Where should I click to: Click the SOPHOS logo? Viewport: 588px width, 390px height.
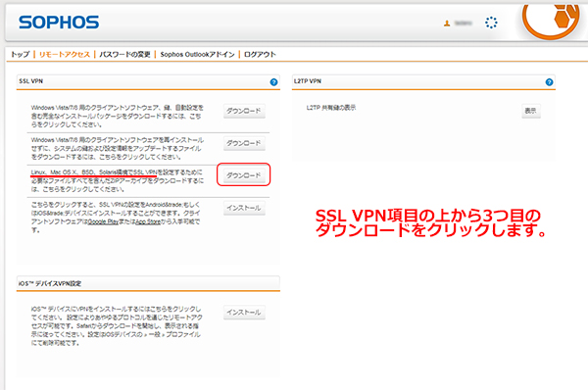[59, 23]
